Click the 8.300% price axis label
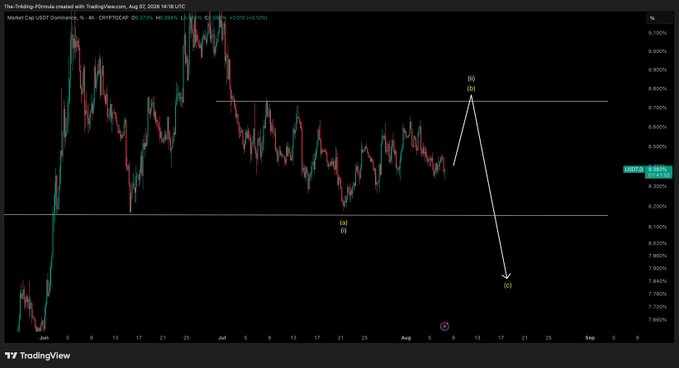The image size is (679, 368). point(657,186)
